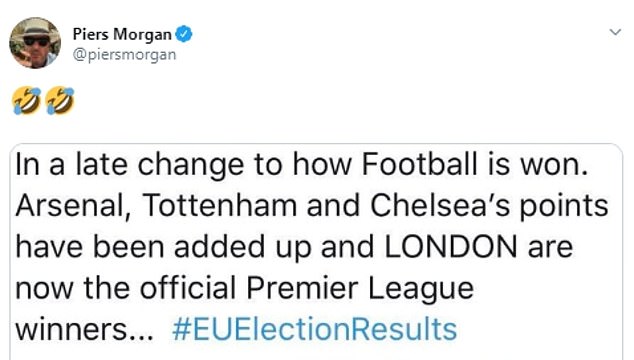Click the Premier League phrase
The width and height of the screenshot is (634, 360).
coord(360,289)
